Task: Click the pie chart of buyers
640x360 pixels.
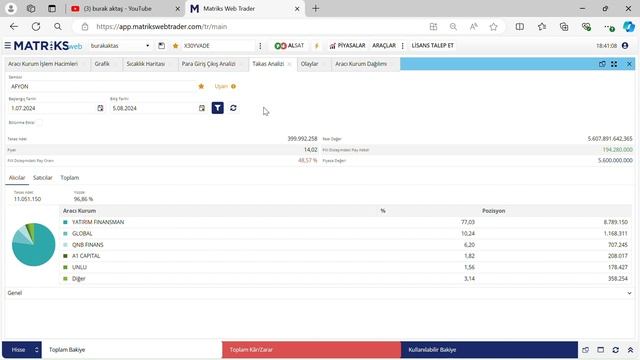Action: (x=33, y=244)
